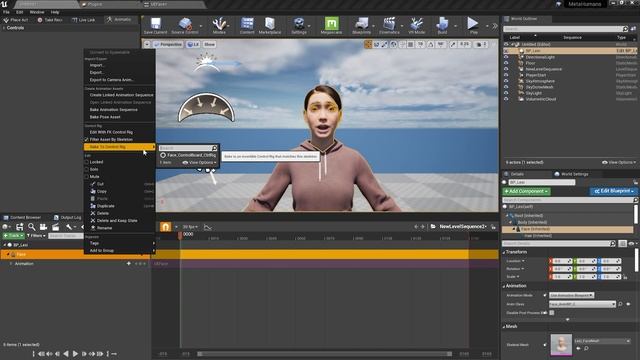The height and width of the screenshot is (360, 640).
Task: Open the Tags submenu
Action: coord(120,243)
